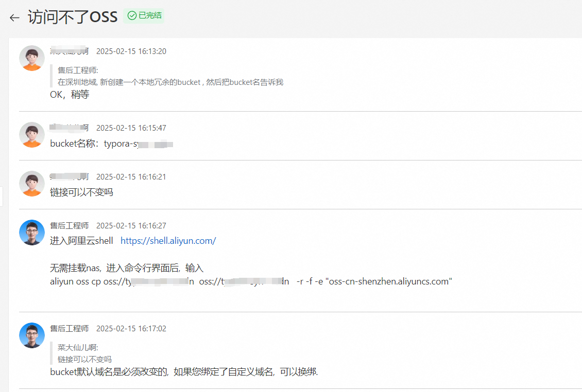This screenshot has width=582, height=392.
Task: Click the timestamp 2025-02-15 16:16:21
Action: coord(131,177)
